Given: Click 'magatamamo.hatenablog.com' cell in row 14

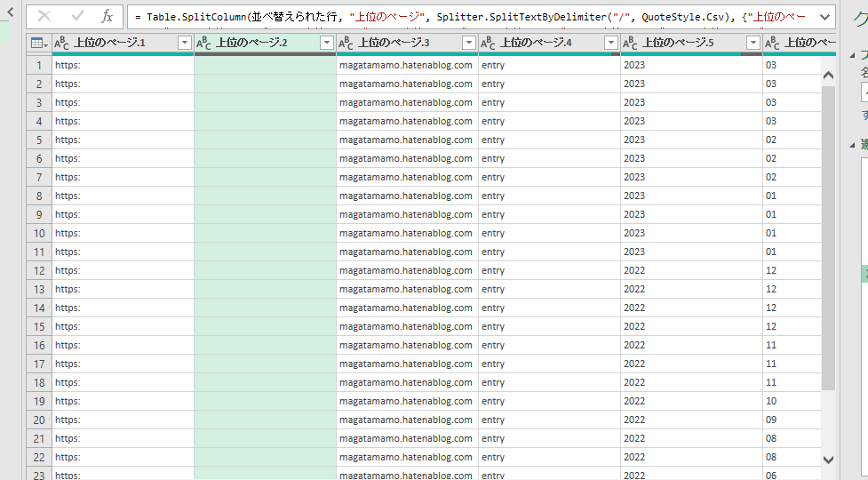Looking at the screenshot, I should click(x=407, y=308).
